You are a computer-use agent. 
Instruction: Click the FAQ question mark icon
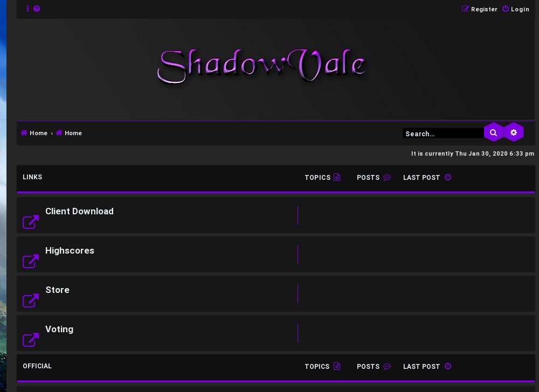point(36,8)
